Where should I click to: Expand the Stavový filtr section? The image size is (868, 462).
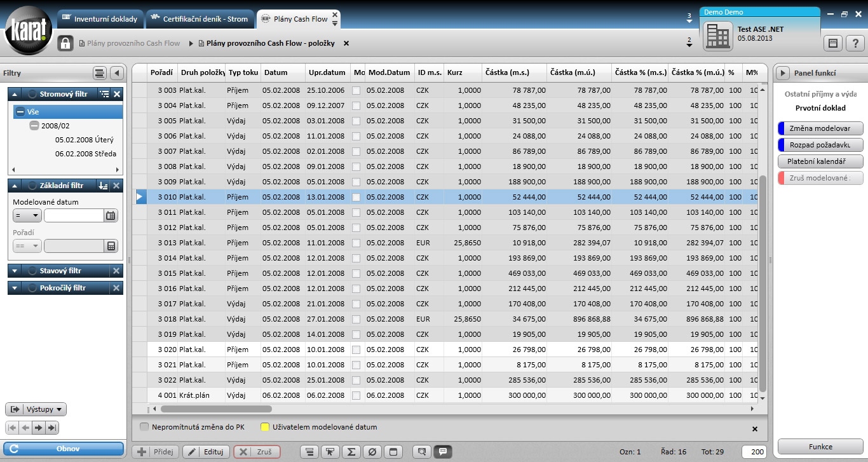[x=16, y=271]
